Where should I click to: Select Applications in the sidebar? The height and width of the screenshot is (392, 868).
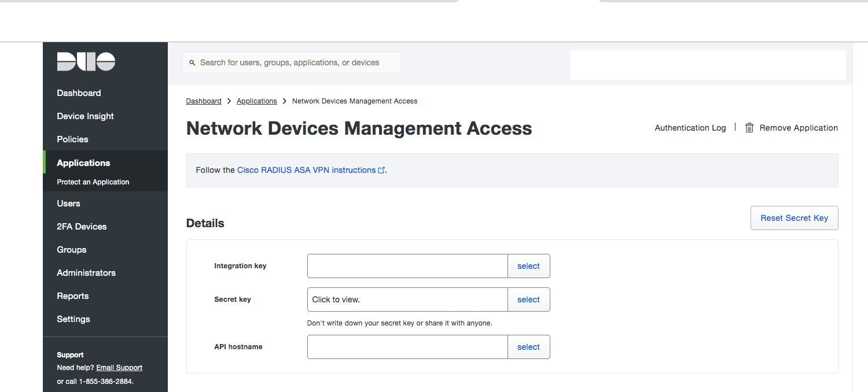tap(83, 163)
